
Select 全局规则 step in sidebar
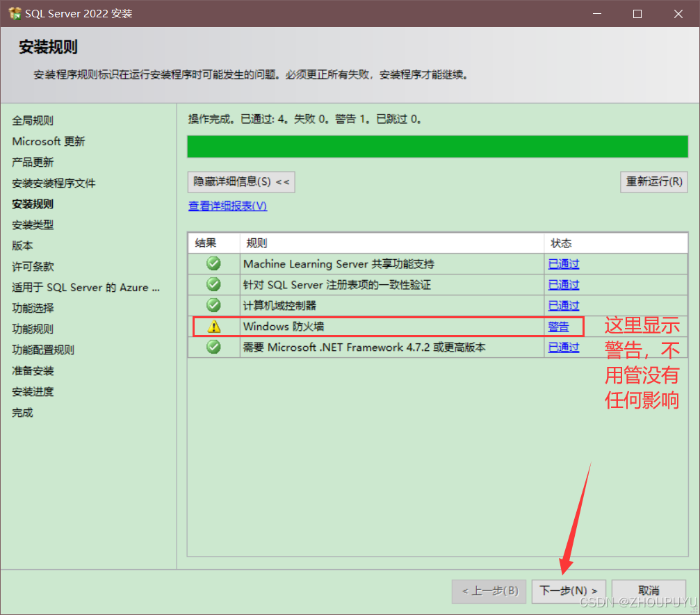33,120
